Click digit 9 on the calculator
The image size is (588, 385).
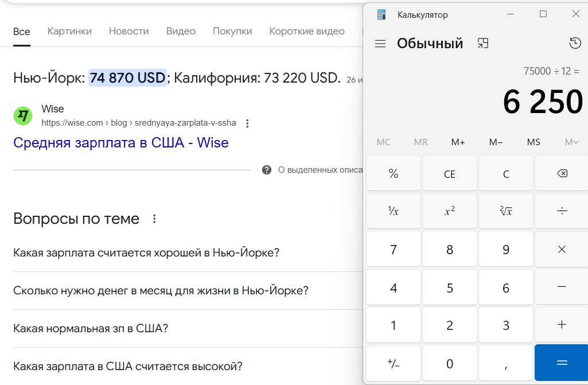(506, 249)
